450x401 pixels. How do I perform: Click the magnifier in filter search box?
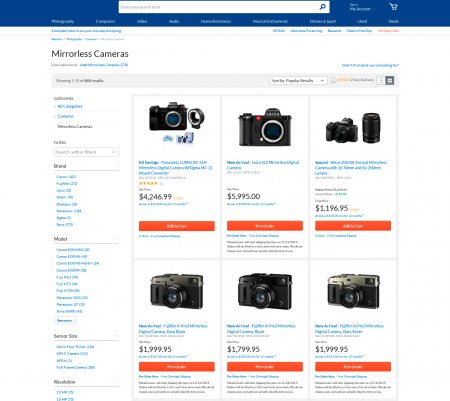(113, 152)
